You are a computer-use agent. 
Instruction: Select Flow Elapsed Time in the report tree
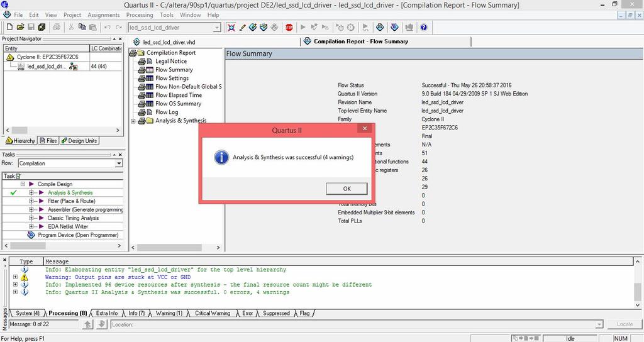click(x=178, y=95)
